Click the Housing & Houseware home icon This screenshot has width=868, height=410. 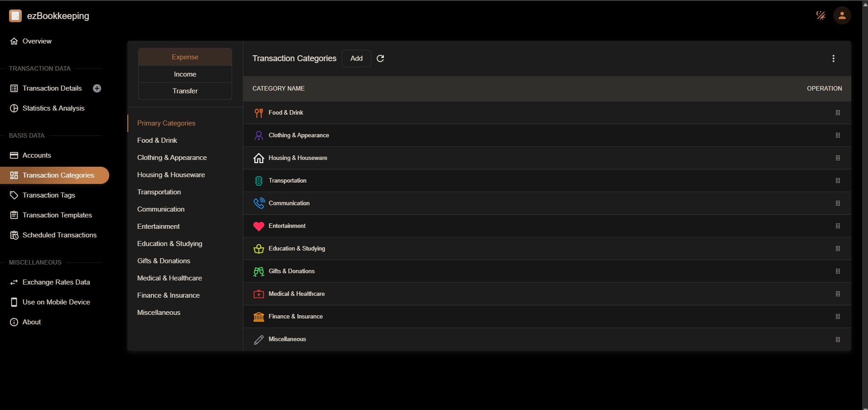pyautogui.click(x=259, y=158)
